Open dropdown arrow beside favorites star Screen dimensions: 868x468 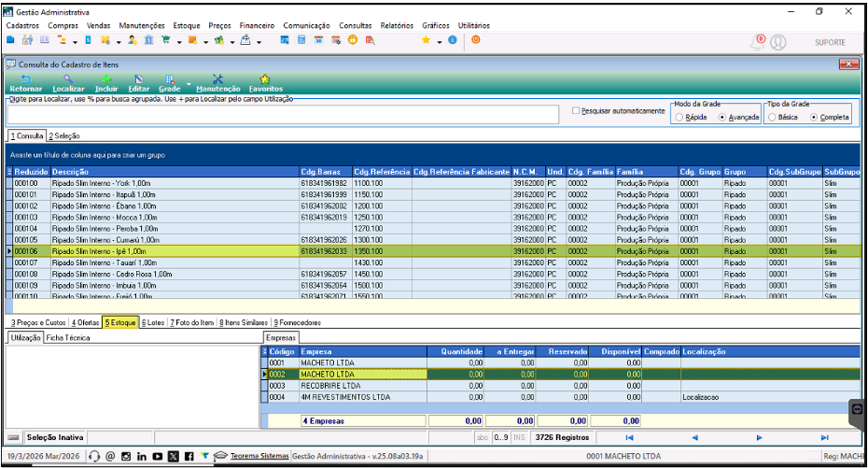pos(440,42)
